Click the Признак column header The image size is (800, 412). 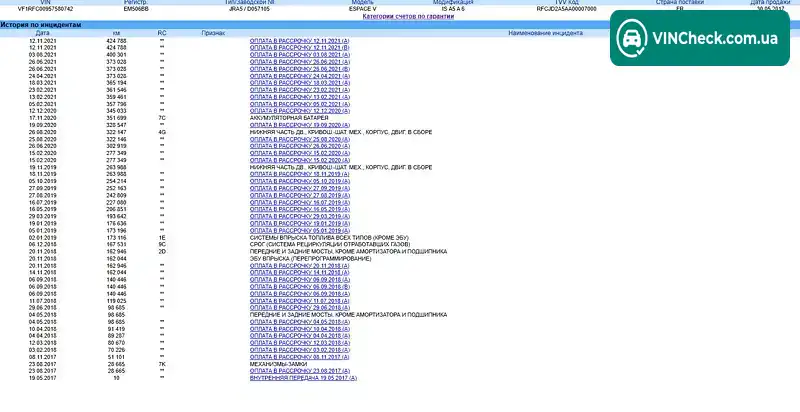click(213, 33)
